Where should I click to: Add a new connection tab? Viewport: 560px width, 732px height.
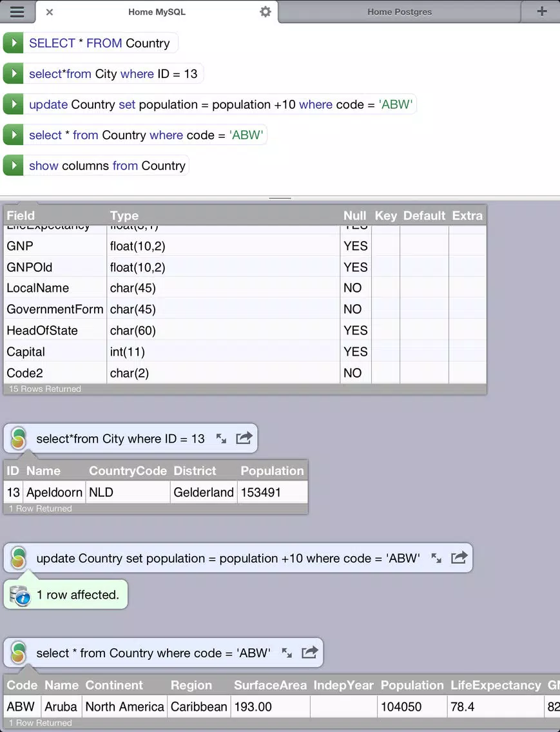click(x=542, y=11)
